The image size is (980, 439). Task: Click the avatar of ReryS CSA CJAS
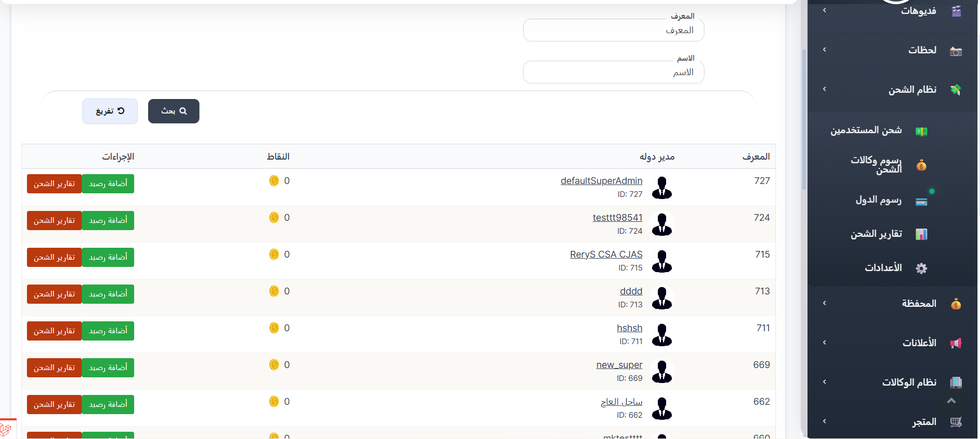tap(662, 261)
